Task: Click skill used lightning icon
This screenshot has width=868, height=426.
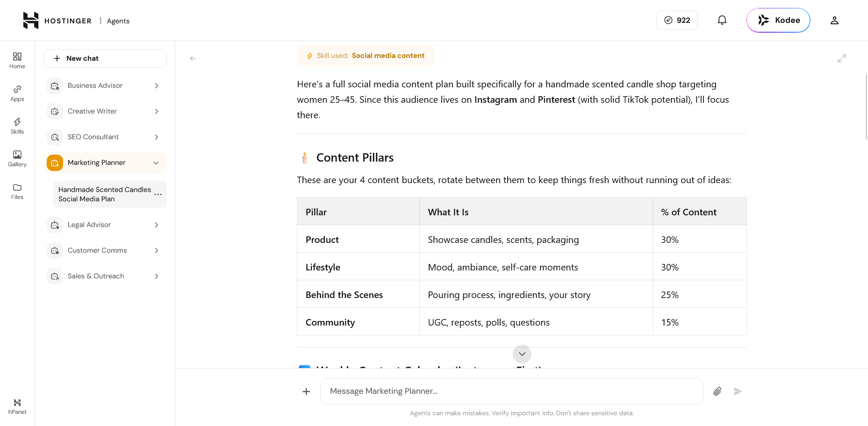Action: click(309, 56)
